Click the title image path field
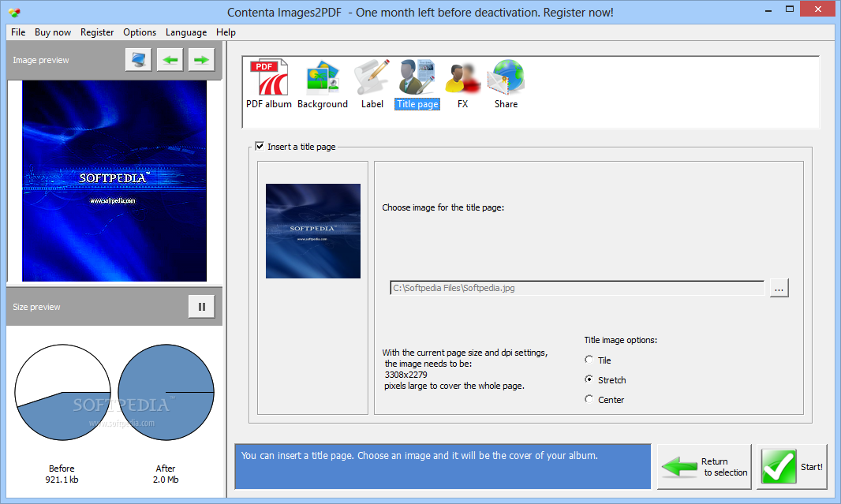The width and height of the screenshot is (841, 504). [577, 288]
